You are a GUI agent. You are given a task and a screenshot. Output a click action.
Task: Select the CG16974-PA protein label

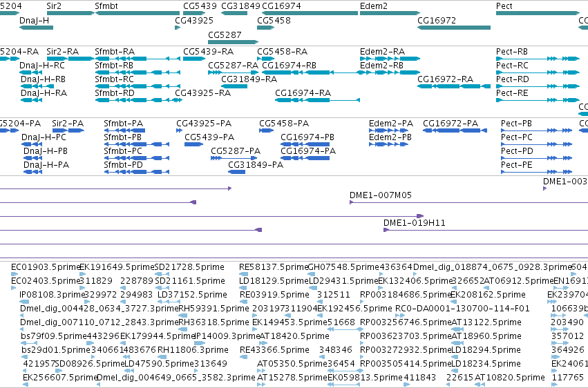(308, 151)
